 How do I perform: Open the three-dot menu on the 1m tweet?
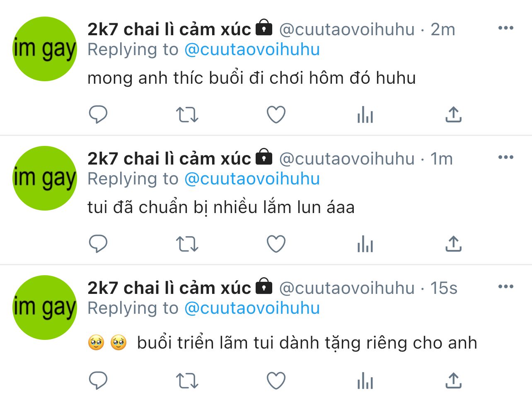[505, 158]
